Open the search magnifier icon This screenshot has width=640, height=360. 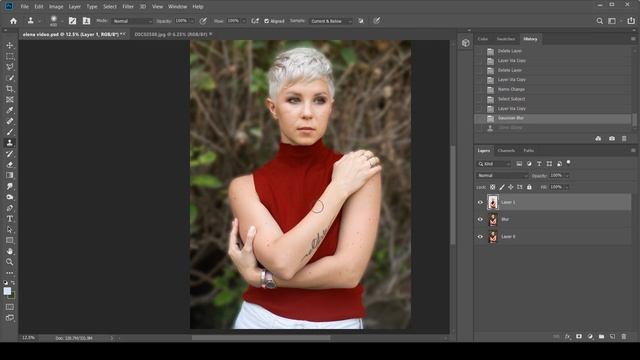point(600,21)
